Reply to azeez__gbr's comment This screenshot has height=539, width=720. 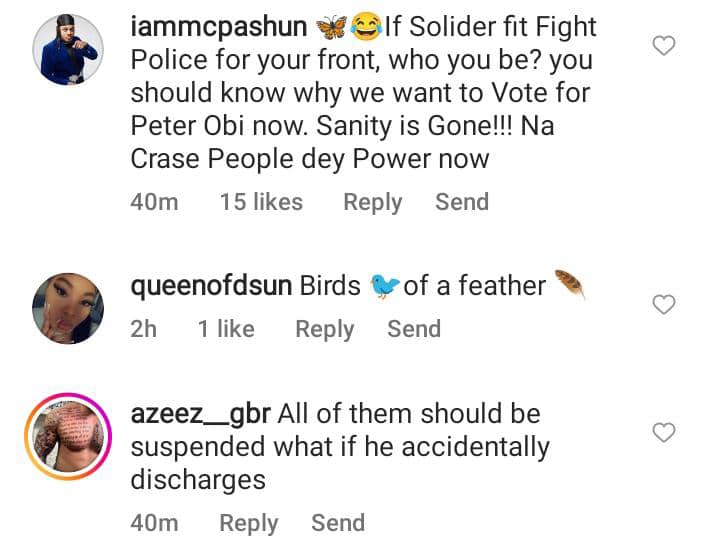249,522
